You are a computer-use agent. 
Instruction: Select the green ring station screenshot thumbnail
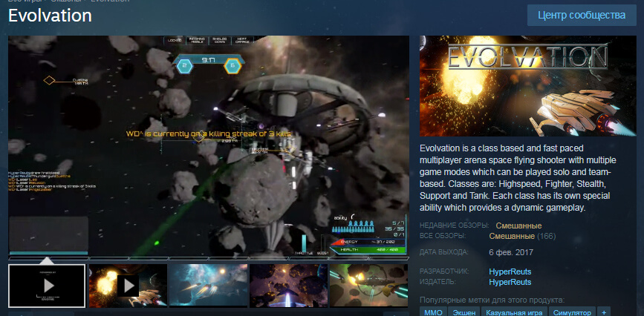click(x=369, y=286)
